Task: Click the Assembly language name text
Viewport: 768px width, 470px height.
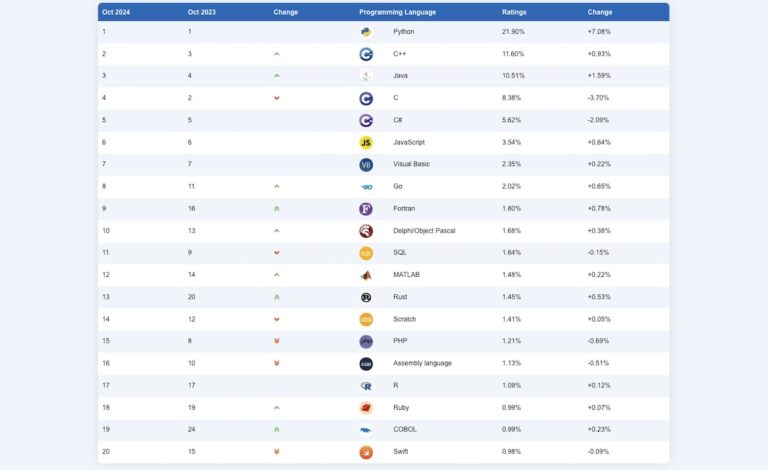Action: point(422,363)
